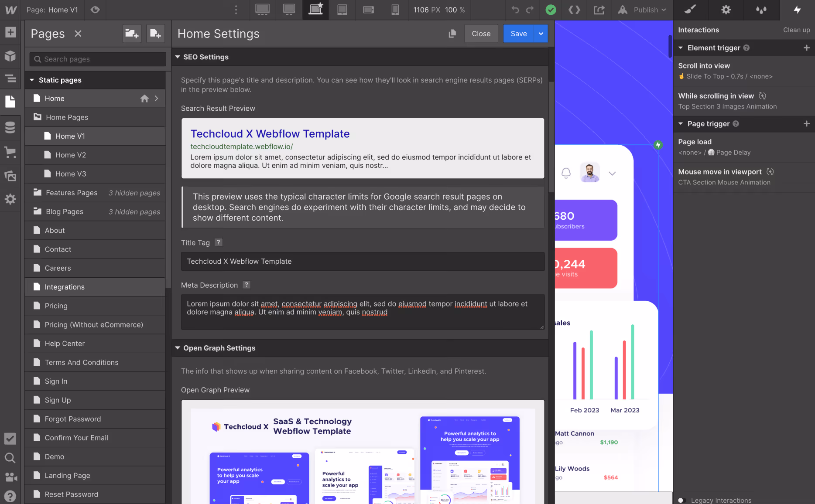Open the Add Elements panel

click(x=10, y=32)
